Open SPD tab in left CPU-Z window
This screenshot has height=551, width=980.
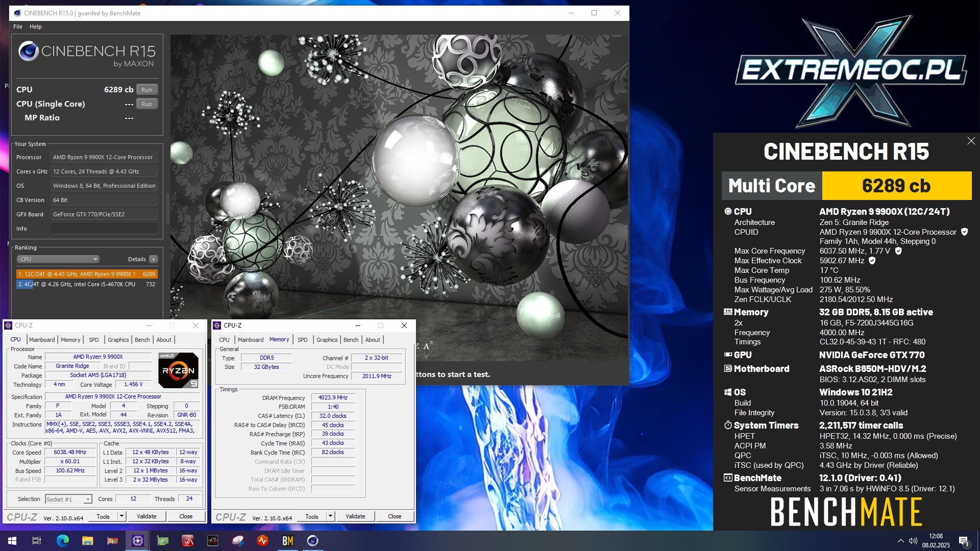click(x=94, y=340)
